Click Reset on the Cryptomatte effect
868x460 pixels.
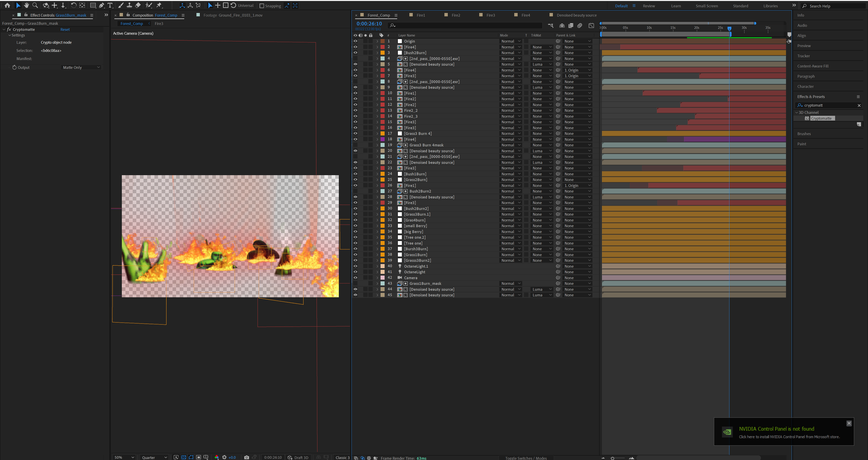coord(65,30)
